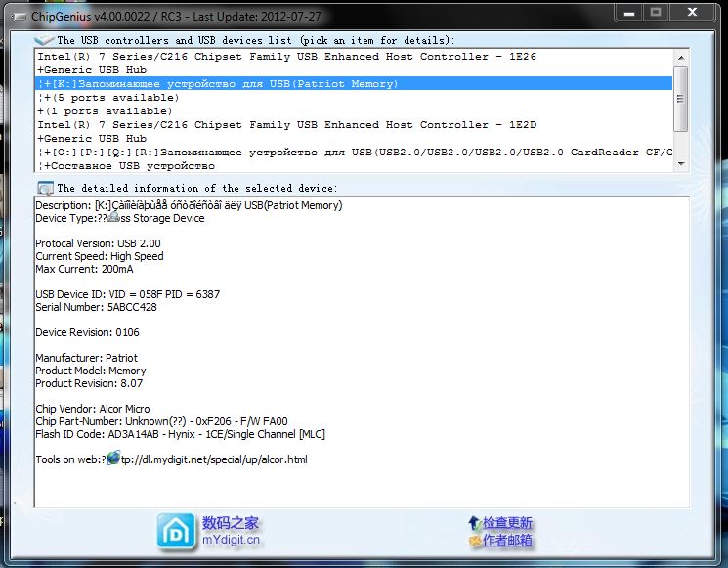Click the device list scroll up arrow

click(x=681, y=58)
